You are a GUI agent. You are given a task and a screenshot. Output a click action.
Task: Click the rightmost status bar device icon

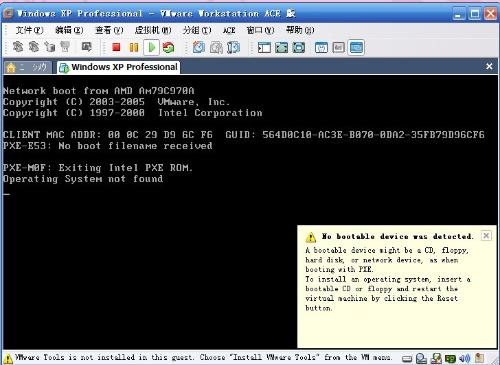[479, 358]
